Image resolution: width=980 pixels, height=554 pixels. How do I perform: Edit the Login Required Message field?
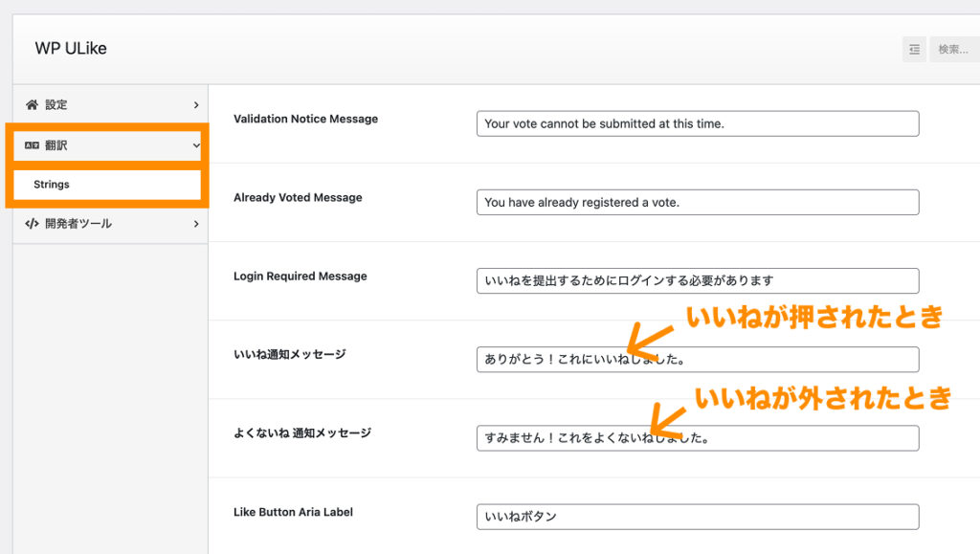(697, 280)
